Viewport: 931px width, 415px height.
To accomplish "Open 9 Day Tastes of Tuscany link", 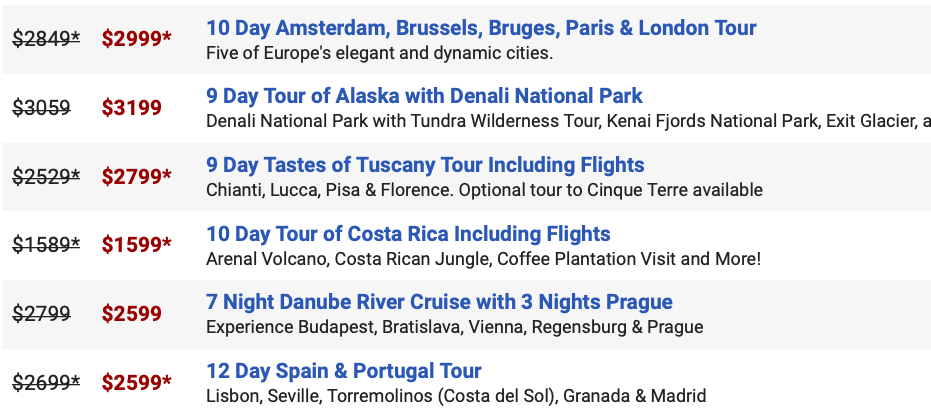I will point(425,165).
